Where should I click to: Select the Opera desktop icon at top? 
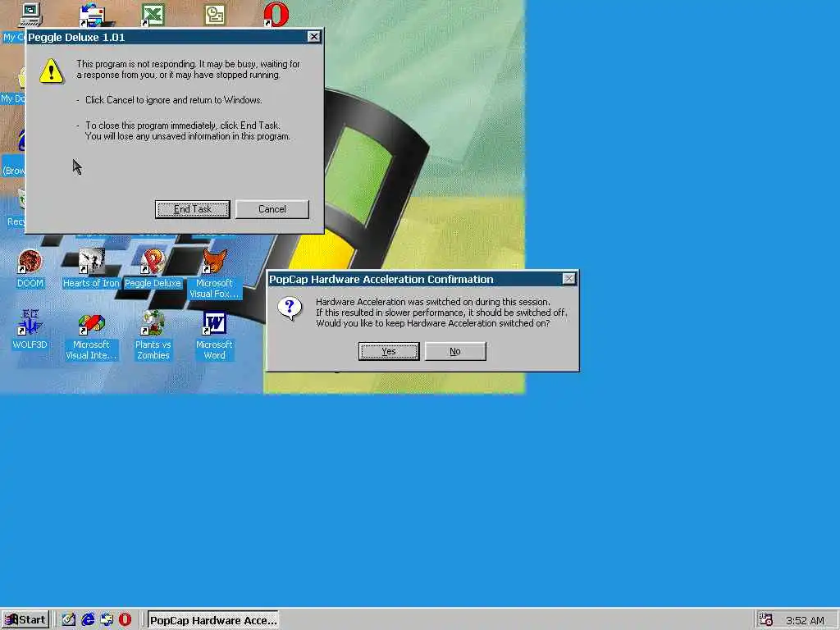[276, 15]
